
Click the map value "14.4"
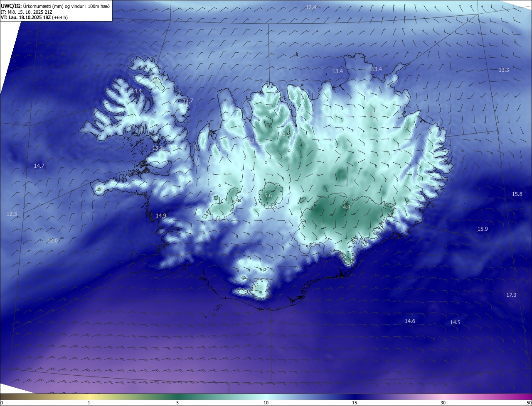click(x=137, y=90)
